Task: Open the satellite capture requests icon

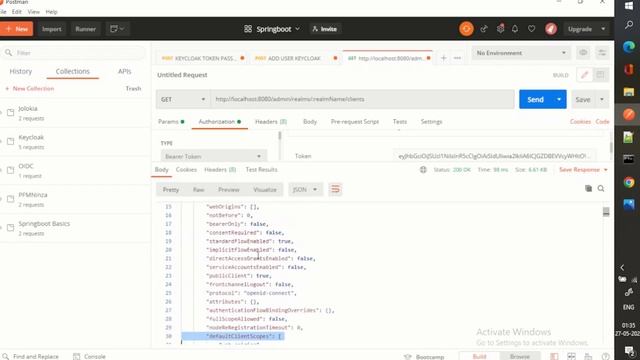Action: click(484, 29)
